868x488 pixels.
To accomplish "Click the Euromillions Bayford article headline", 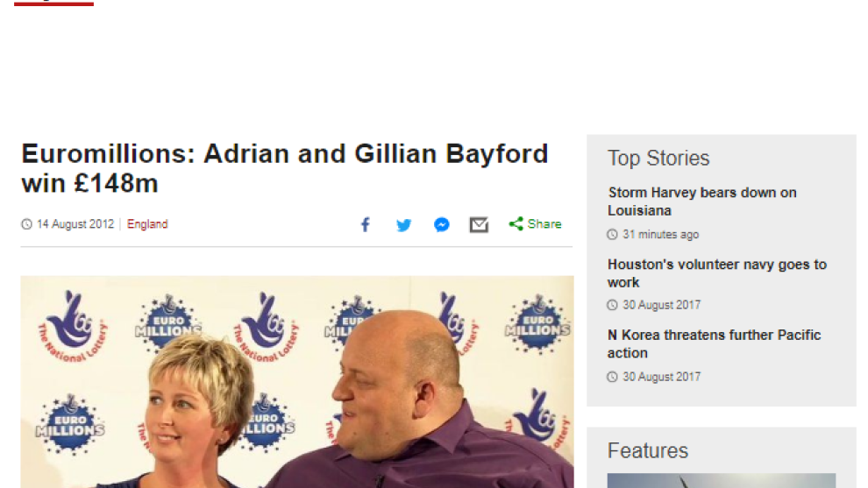I will pyautogui.click(x=285, y=168).
